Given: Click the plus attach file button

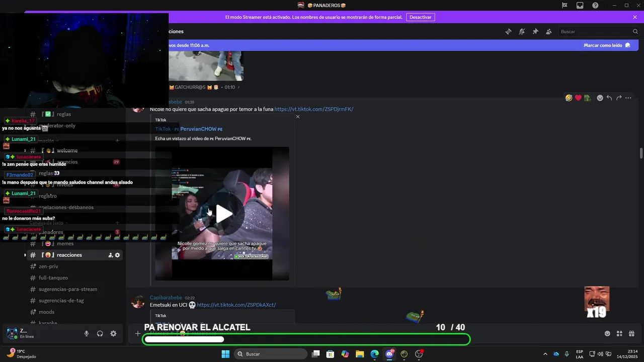Looking at the screenshot, I should coord(138,334).
